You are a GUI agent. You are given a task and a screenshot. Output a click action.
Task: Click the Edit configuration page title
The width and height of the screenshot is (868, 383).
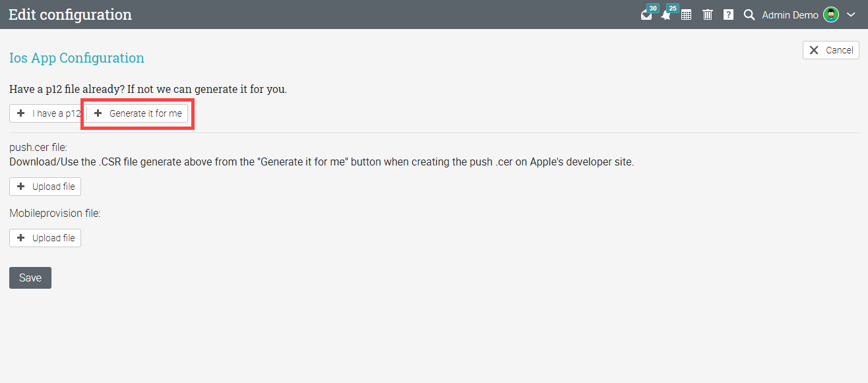[70, 15]
